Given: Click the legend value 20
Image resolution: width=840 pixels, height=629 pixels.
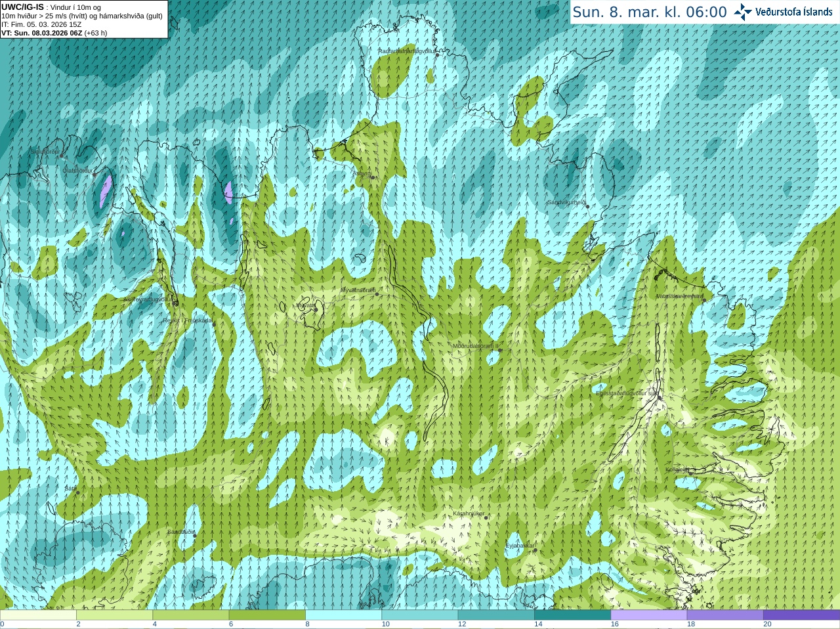Looking at the screenshot, I should point(767,624).
